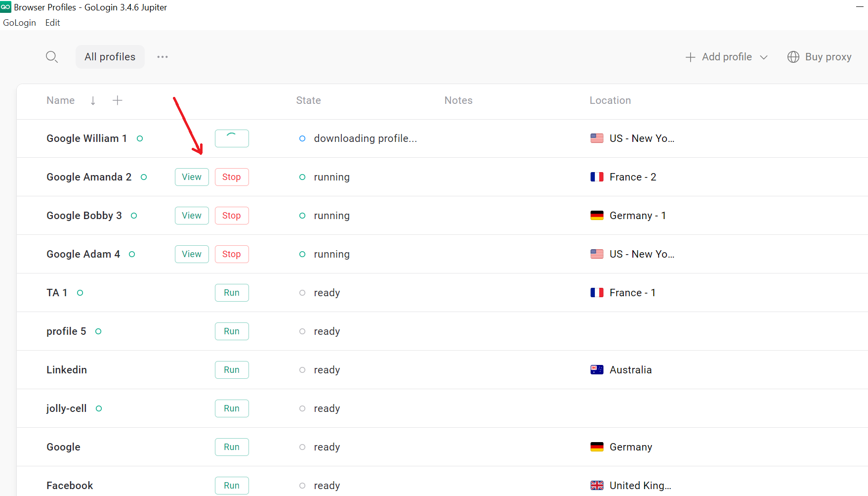Screen dimensions: 868x496
Task: Click the circle icon beside jolly-cell
Action: [x=99, y=408]
